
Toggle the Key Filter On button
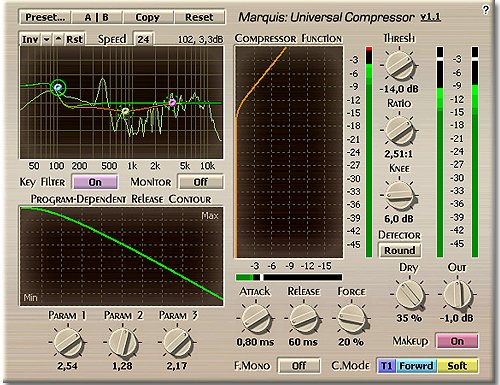[95, 182]
